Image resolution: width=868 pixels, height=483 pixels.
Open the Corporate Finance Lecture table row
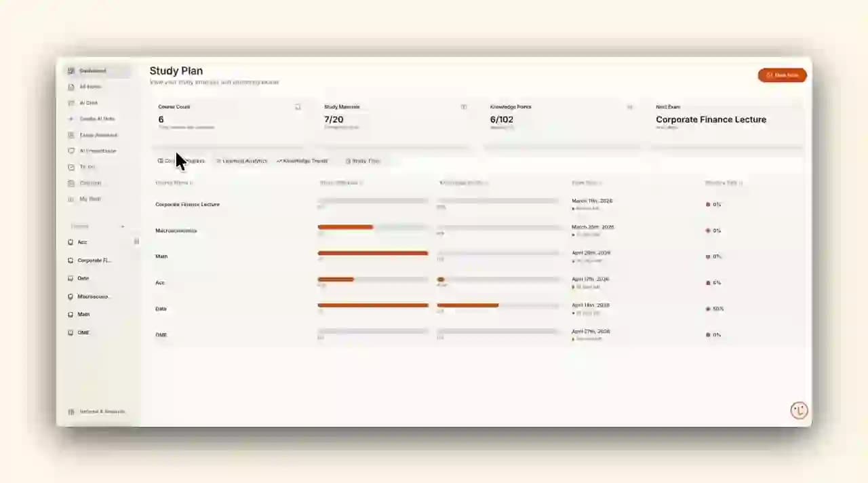(187, 204)
